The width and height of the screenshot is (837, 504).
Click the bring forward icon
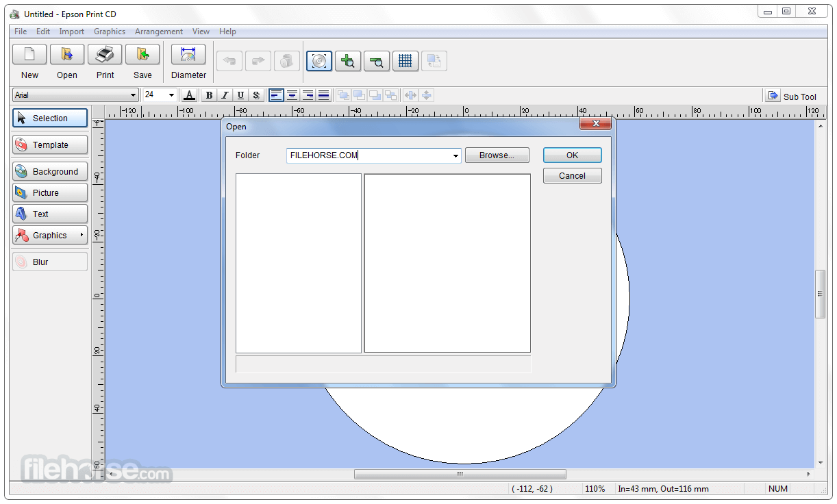pos(359,95)
